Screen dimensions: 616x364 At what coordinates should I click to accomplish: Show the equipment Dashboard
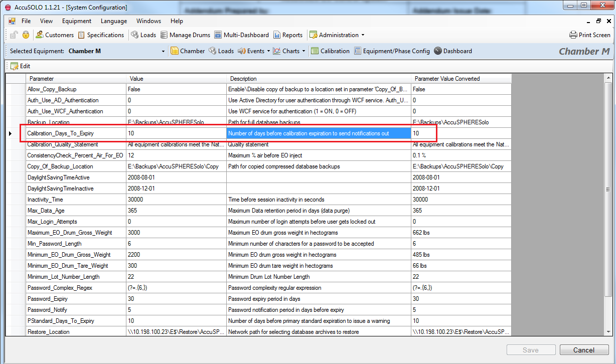pyautogui.click(x=452, y=51)
